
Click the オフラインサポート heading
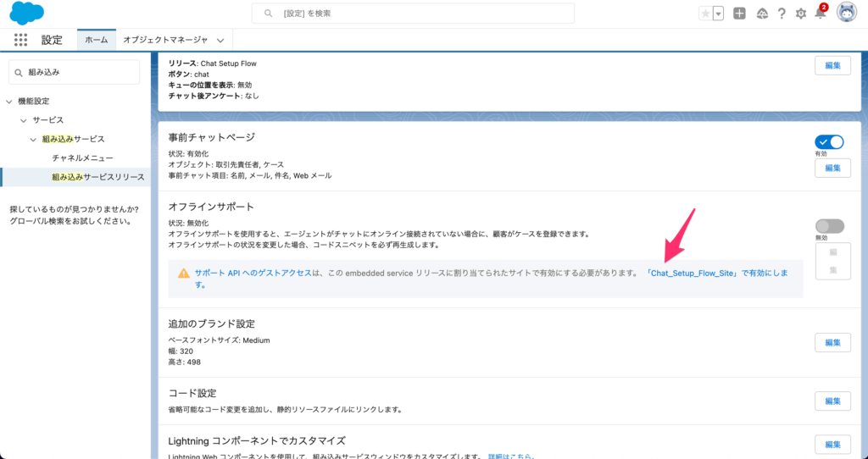pyautogui.click(x=211, y=207)
